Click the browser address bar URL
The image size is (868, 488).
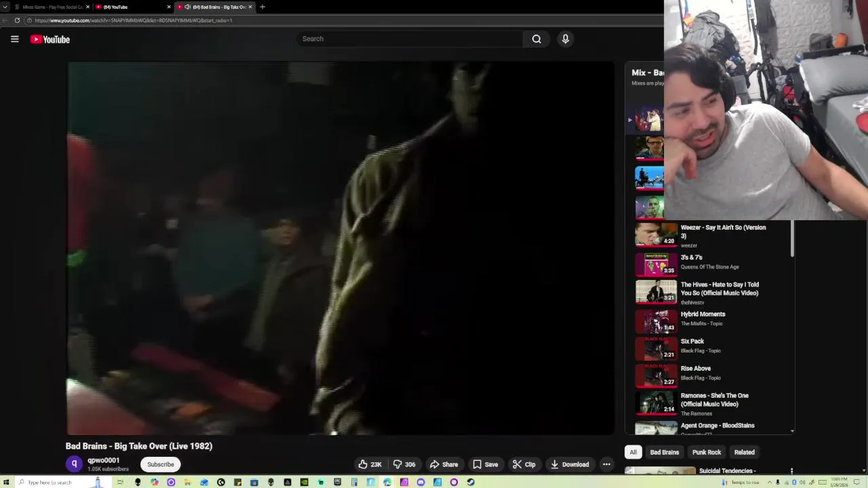pyautogui.click(x=134, y=20)
